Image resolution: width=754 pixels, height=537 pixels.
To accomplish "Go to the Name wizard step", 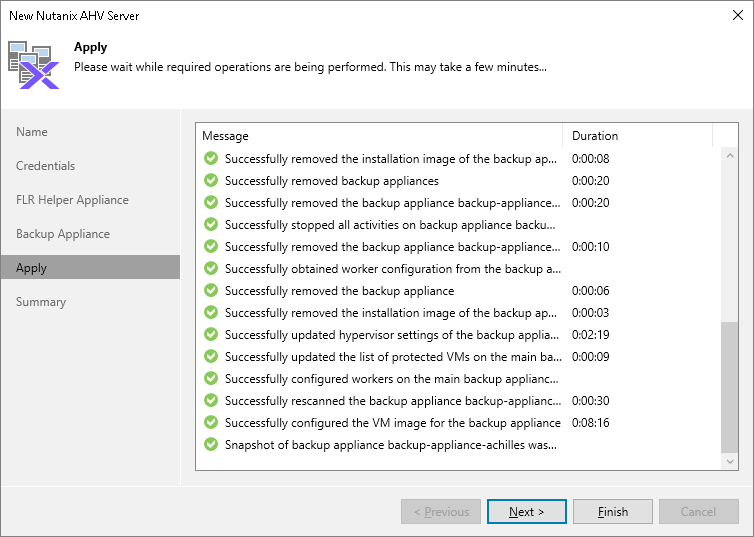I will click(32, 132).
